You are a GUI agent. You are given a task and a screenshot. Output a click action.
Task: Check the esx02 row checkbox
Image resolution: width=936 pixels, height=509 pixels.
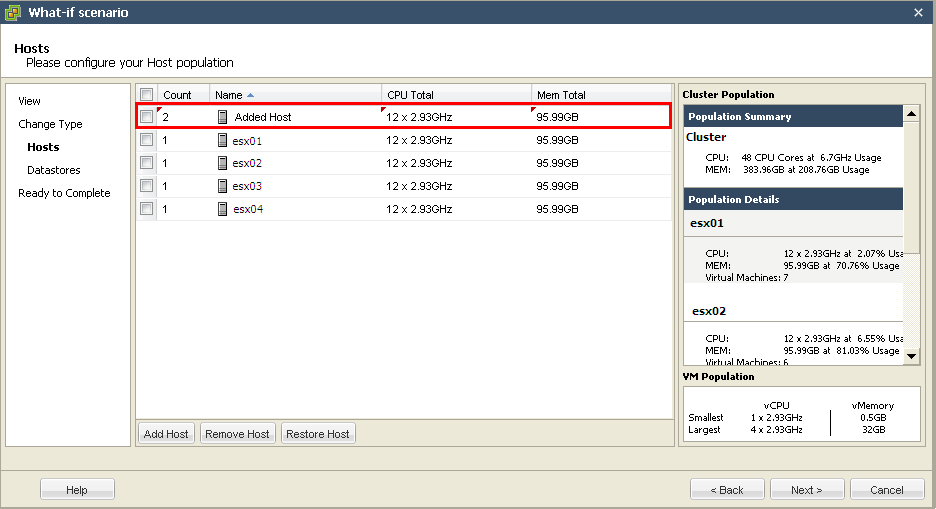[146, 162]
